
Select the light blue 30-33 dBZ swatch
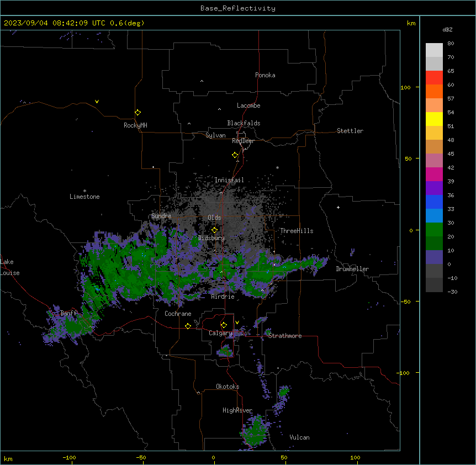[x=434, y=216]
